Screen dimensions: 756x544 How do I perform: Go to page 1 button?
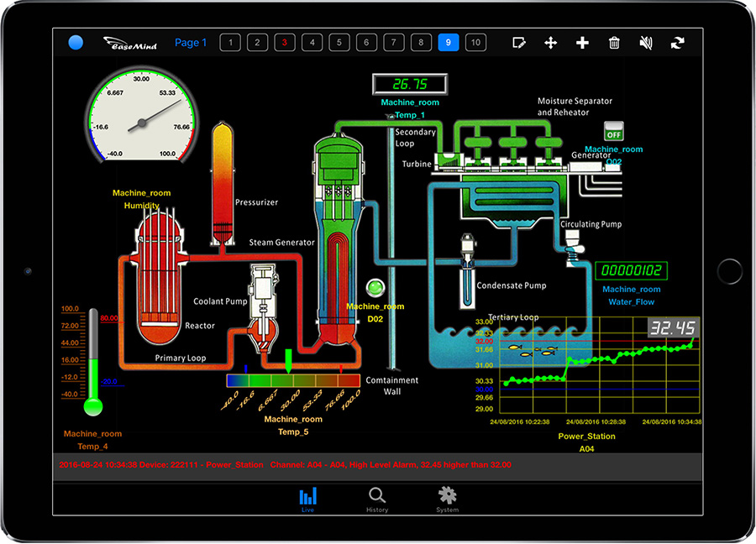(x=230, y=43)
